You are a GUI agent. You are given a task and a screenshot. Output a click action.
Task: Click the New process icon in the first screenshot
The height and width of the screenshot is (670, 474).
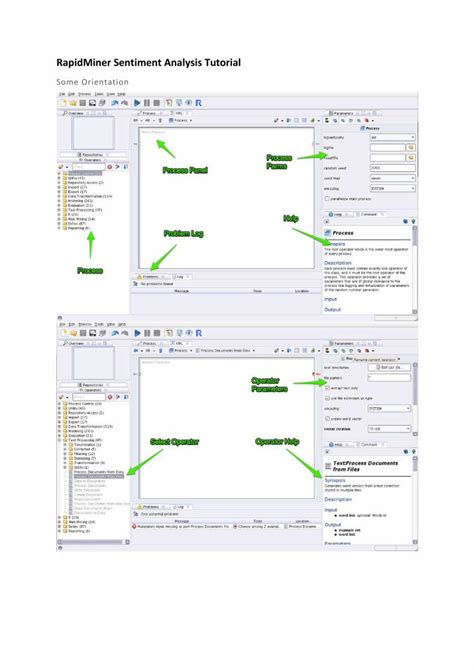63,103
